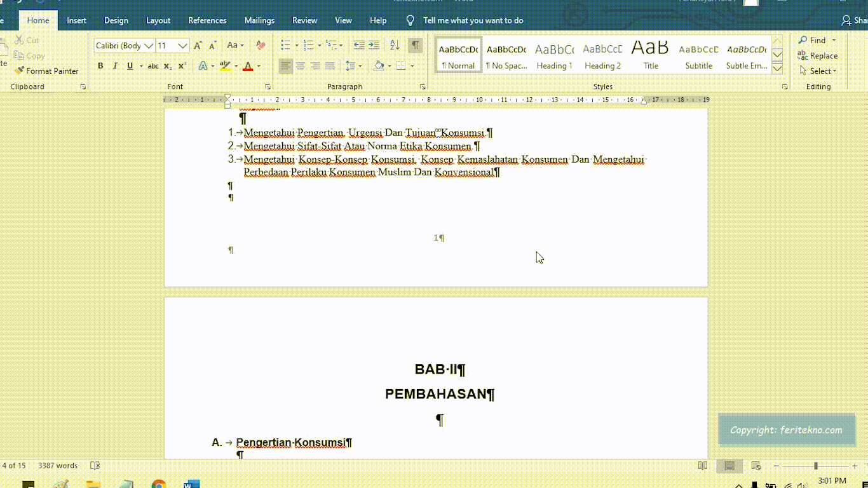Click the 3387 words counter
This screenshot has height=488, width=868.
point(58,466)
